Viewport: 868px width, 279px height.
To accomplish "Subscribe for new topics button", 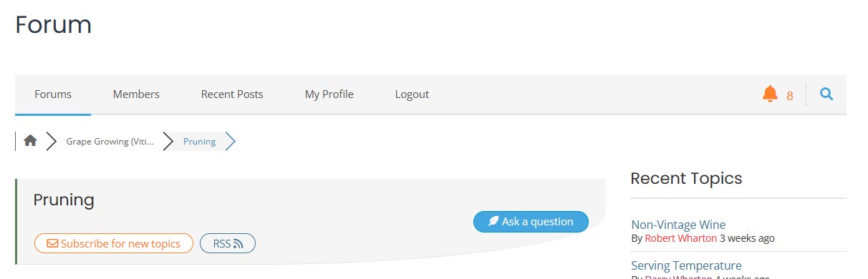I will (x=114, y=243).
